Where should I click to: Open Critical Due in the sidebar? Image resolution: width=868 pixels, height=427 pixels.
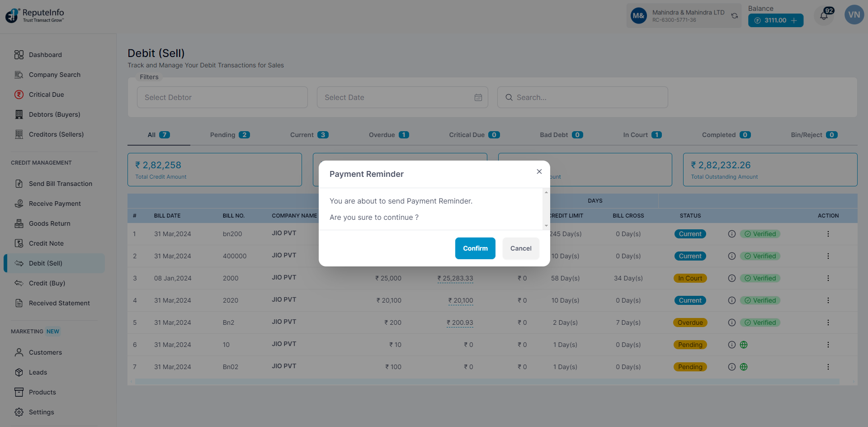(x=46, y=95)
